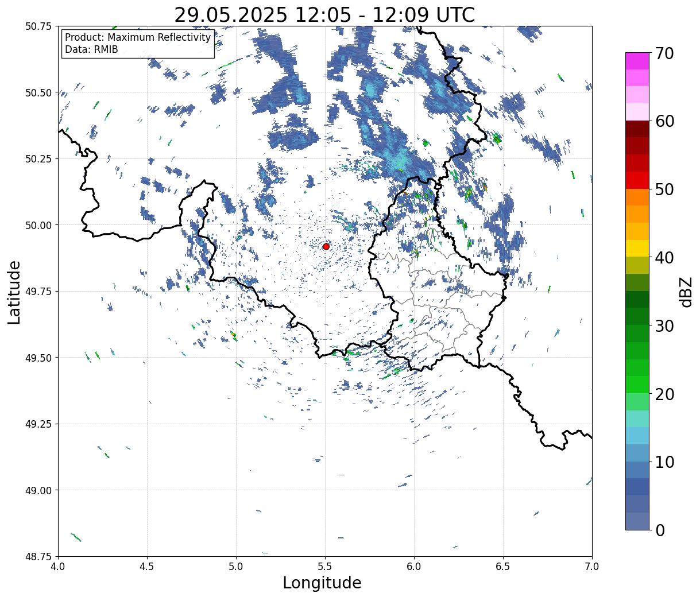Click the 'Longitude' axis label

coord(322,583)
